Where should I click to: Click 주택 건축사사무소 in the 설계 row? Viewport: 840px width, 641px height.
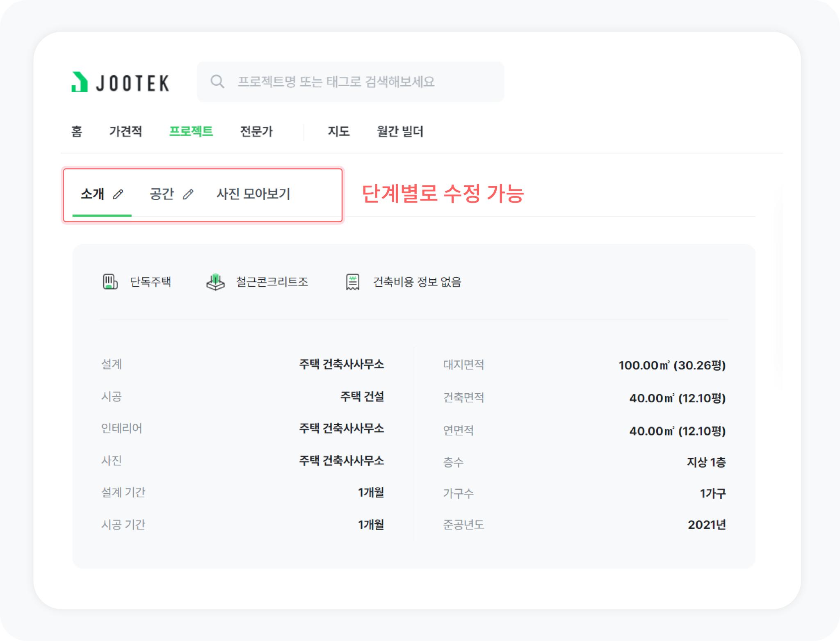point(342,364)
